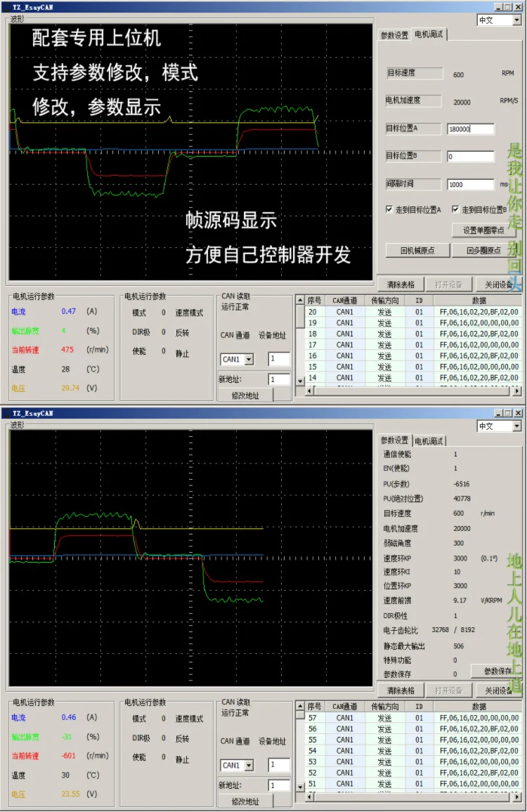Click 清除表格 in the upper window

click(401, 284)
